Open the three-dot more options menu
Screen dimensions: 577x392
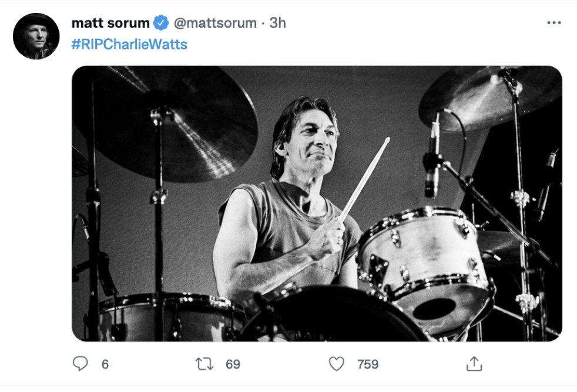[553, 23]
